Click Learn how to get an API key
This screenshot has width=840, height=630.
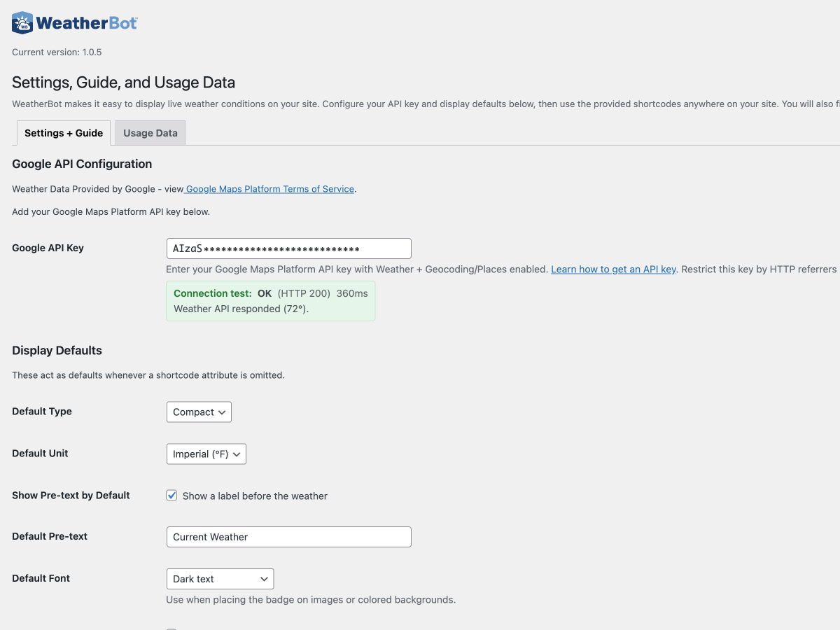(613, 269)
